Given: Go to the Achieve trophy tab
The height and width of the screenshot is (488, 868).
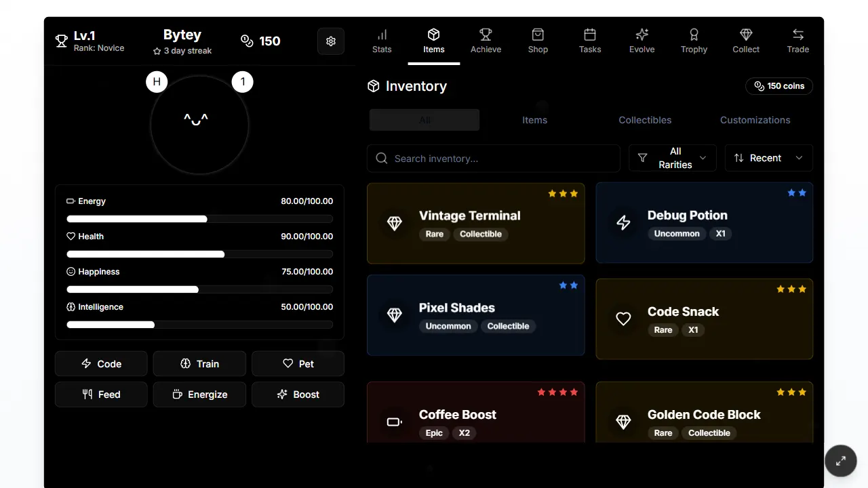Looking at the screenshot, I should pyautogui.click(x=486, y=41).
